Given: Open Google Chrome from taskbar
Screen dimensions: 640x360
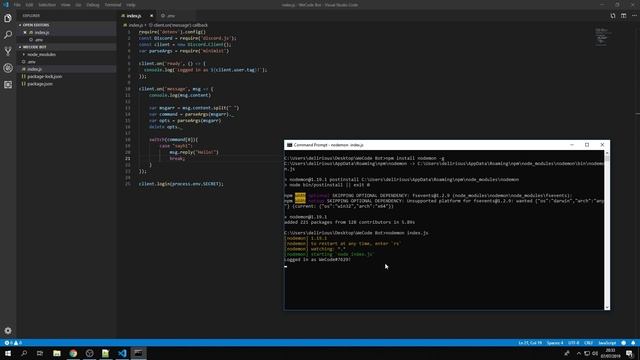Looking at the screenshot, I should [73, 353].
